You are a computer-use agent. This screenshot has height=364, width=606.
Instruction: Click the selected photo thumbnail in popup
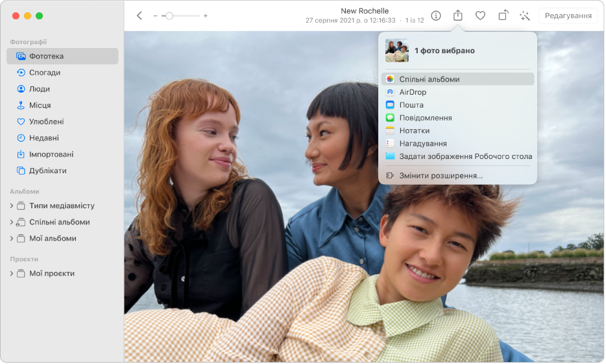pyautogui.click(x=396, y=51)
